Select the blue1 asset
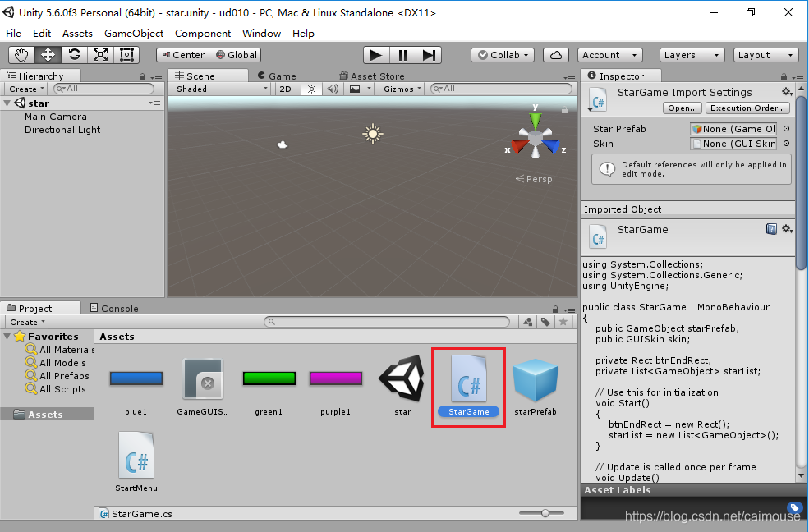The image size is (809, 532). (x=136, y=387)
